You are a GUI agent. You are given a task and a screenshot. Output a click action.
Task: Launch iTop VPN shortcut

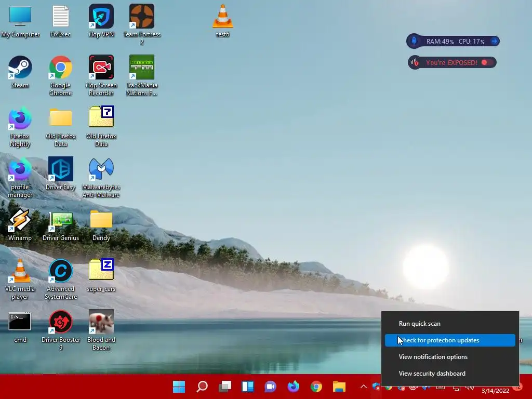101,21
